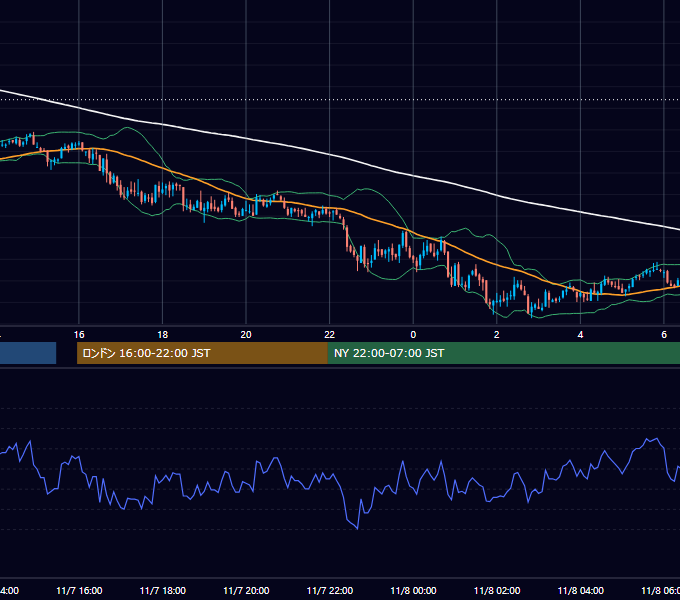Select the blue session bar before London
This screenshot has height=600, width=680.
(28, 353)
